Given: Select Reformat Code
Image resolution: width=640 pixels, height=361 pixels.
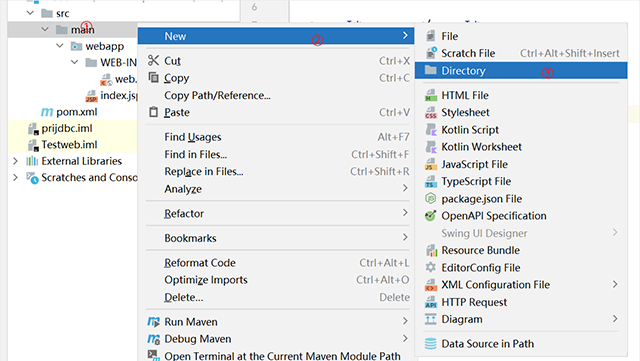Looking at the screenshot, I should coord(276,263).
